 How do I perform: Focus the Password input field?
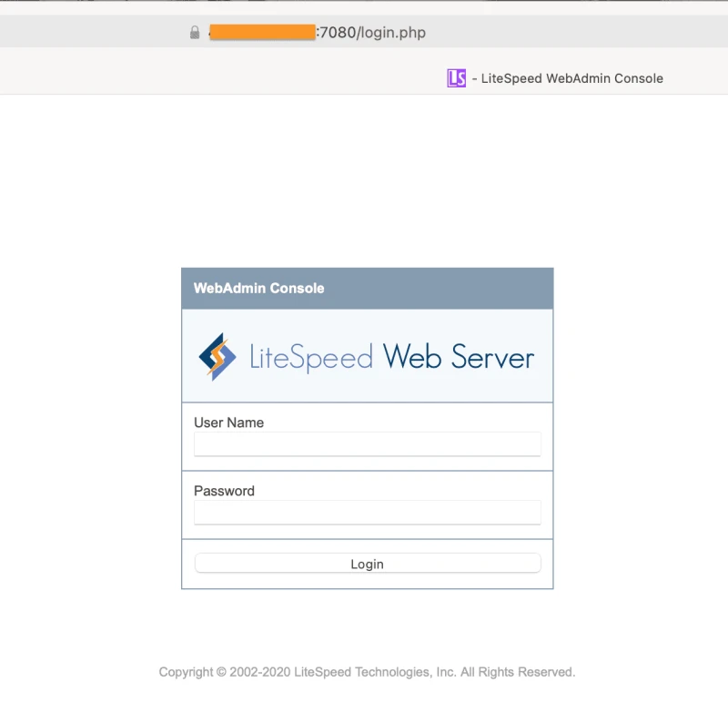tap(368, 513)
